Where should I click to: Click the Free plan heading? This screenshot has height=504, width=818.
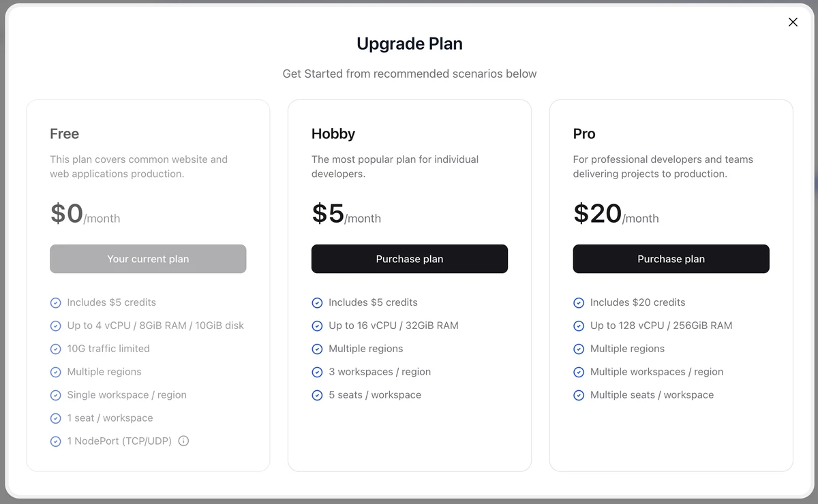pyautogui.click(x=64, y=133)
